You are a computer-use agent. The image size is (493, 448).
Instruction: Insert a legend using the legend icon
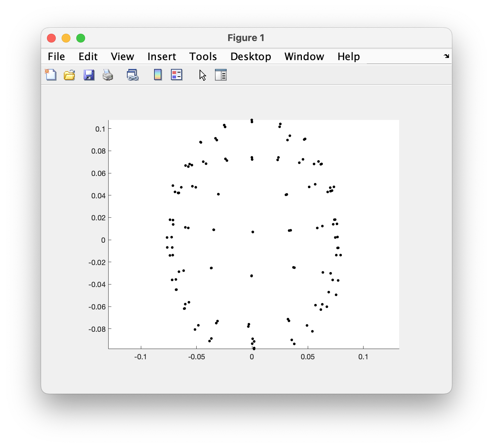pos(176,74)
